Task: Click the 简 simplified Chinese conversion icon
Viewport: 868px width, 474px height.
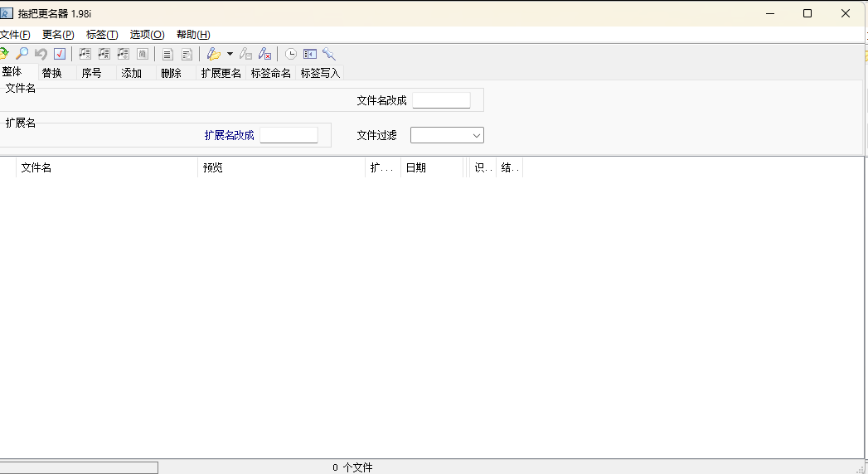Action: (143, 54)
